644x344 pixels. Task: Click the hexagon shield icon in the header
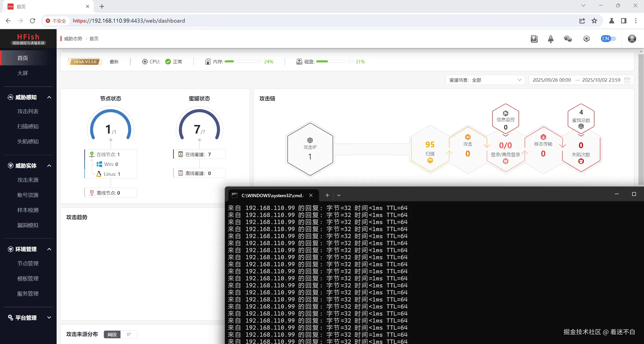[586, 39]
